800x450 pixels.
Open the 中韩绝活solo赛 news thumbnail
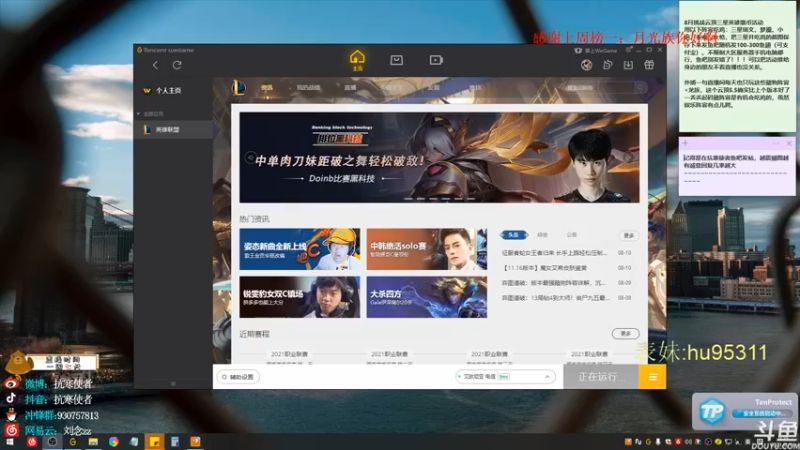tap(427, 249)
